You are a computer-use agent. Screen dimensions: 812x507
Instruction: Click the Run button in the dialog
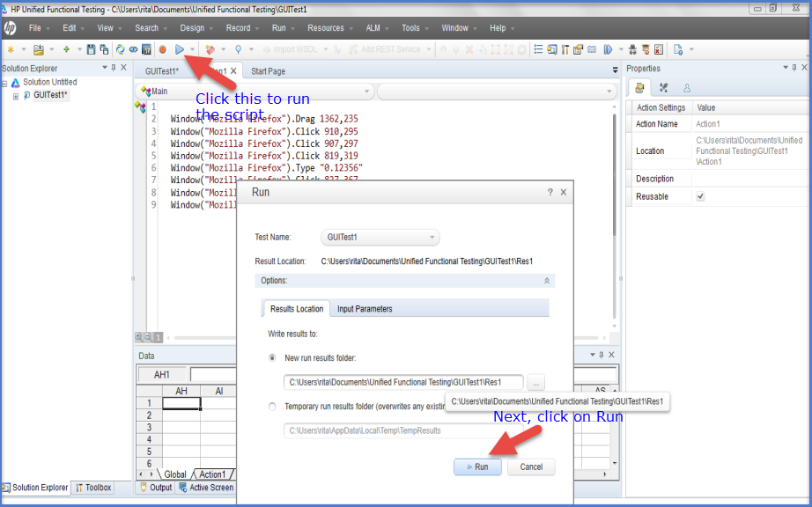(x=477, y=467)
